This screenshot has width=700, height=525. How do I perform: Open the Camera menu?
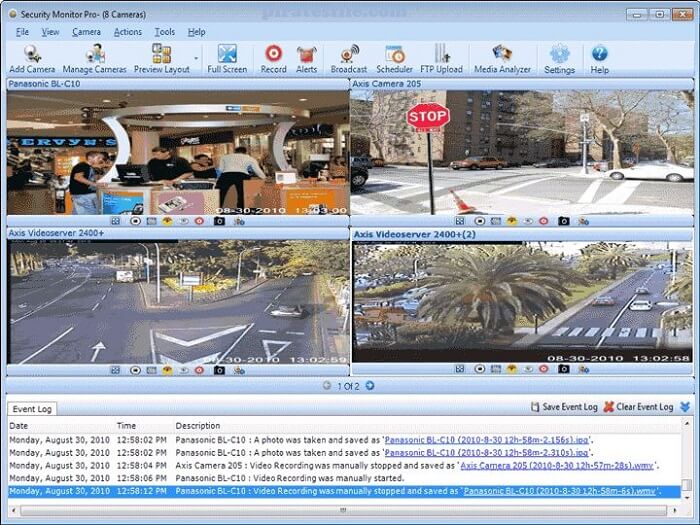pos(86,32)
